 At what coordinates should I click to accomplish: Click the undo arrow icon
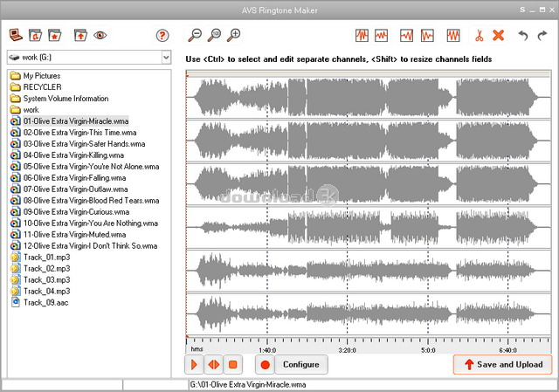523,35
